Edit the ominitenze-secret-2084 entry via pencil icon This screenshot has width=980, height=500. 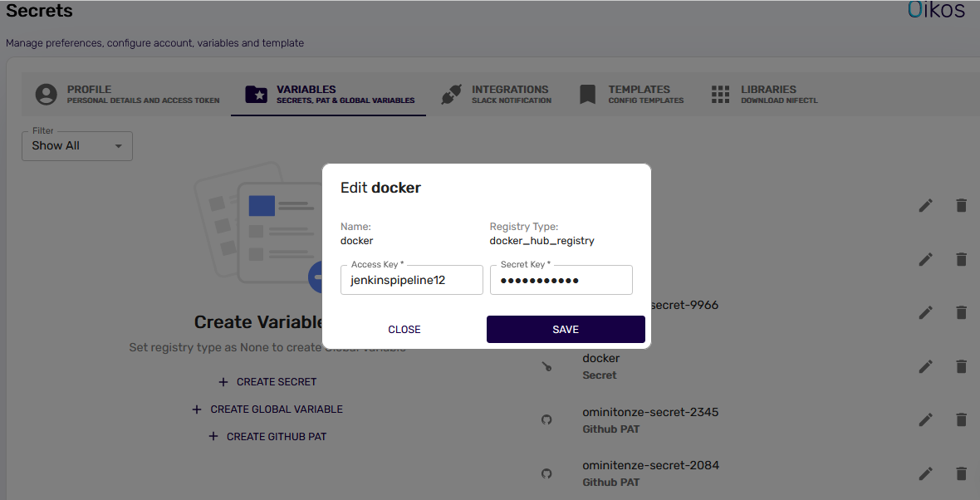[925, 473]
